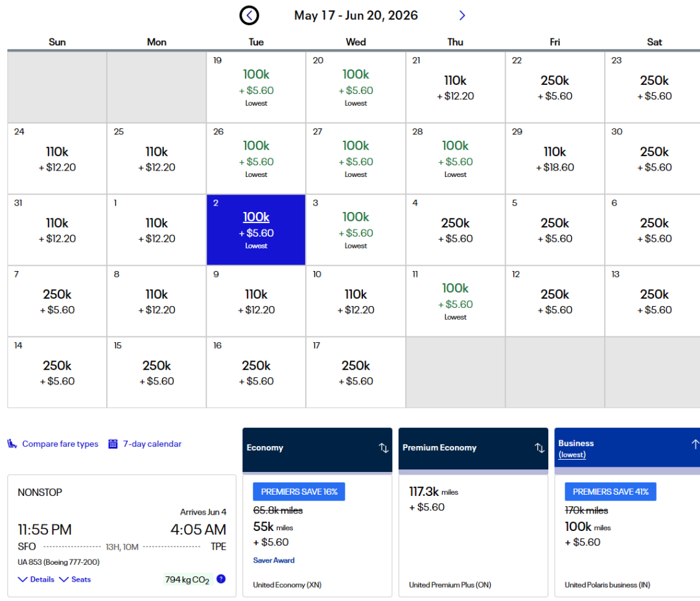Click the Compare fare types seat icon

(12, 444)
